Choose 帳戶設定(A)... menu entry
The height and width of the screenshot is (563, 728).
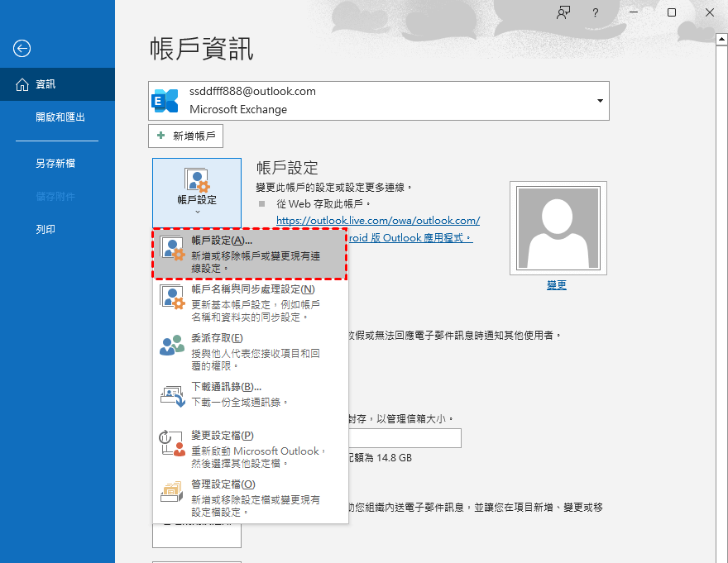249,255
